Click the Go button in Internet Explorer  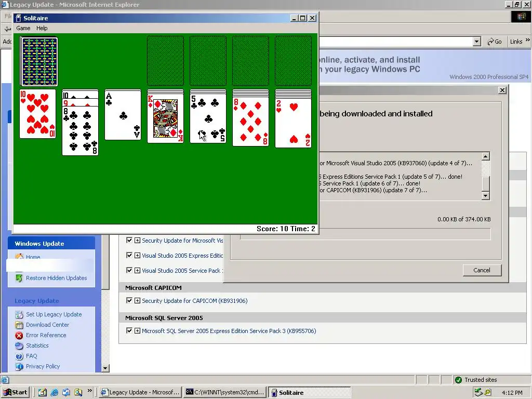click(495, 42)
